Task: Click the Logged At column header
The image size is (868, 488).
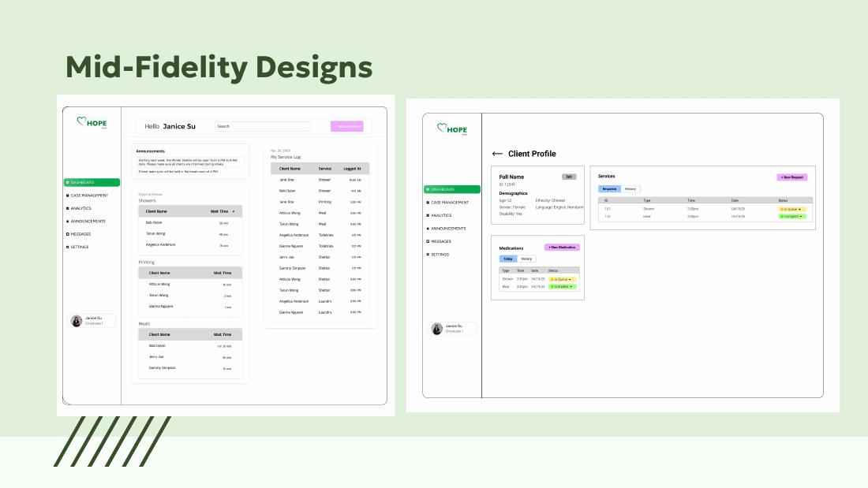Action: [x=352, y=169]
